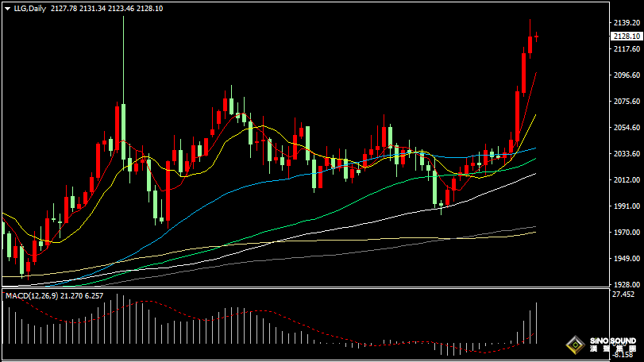Click the 2054.60 price axis label
Screen dimensions: 644x362
(627, 128)
